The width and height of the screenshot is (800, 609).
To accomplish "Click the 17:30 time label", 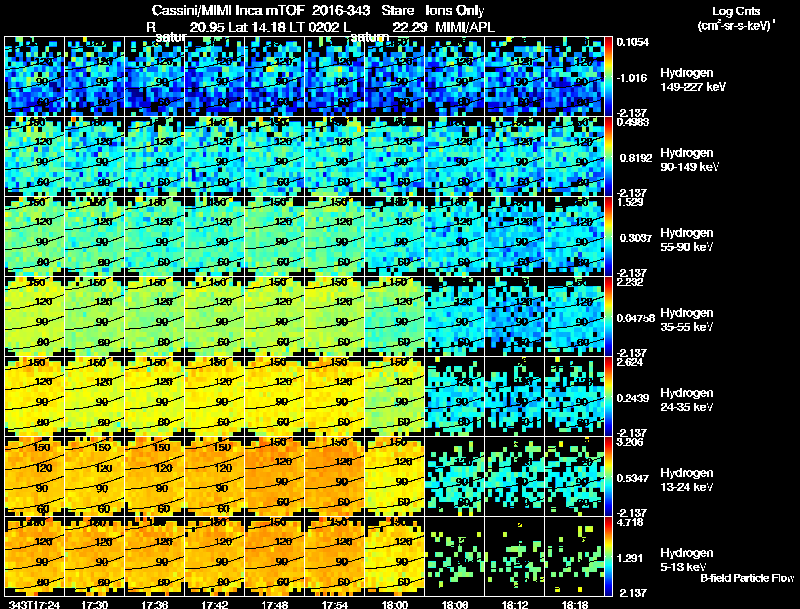I will click(94, 604).
